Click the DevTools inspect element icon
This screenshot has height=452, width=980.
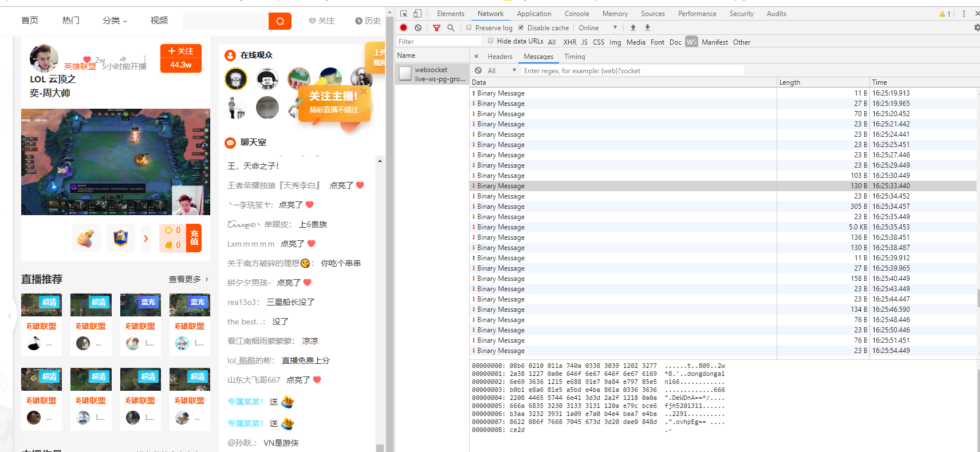point(404,14)
